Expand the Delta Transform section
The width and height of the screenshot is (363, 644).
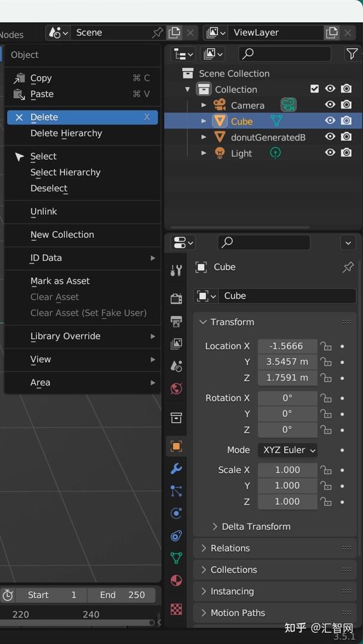(216, 527)
